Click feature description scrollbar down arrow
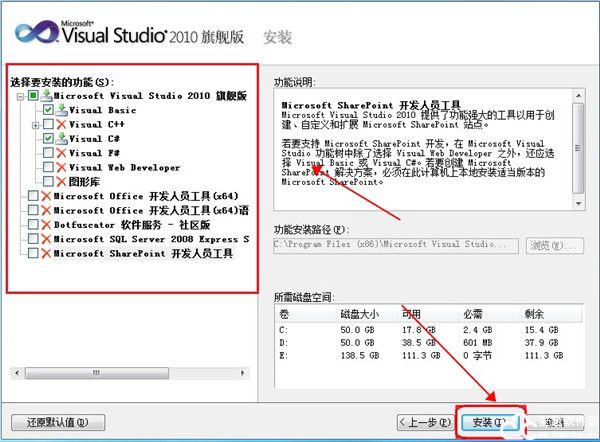This screenshot has width=600, height=442. [578, 204]
